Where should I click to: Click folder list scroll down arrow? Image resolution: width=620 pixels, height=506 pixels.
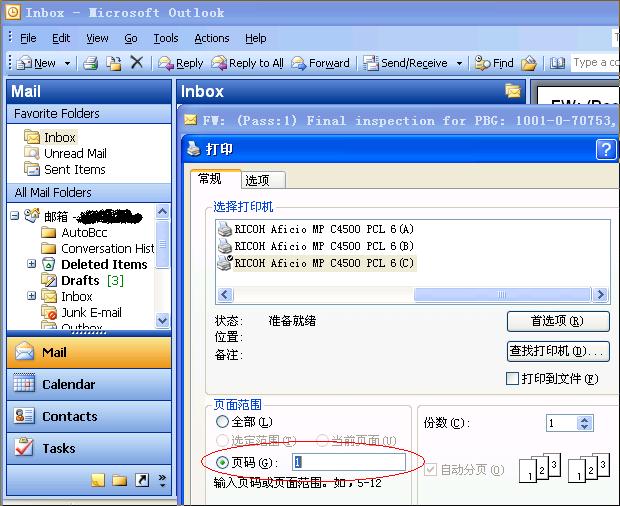[163, 320]
